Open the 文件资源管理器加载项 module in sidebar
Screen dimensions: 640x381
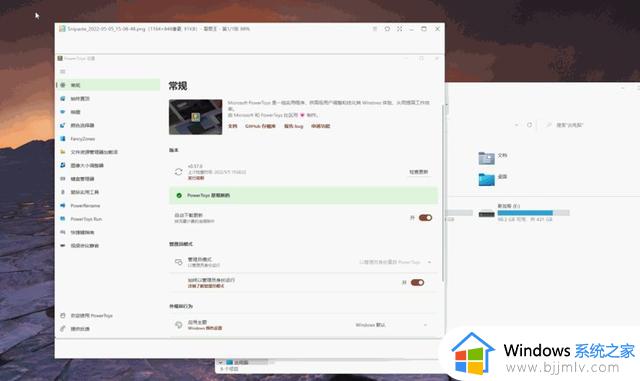(108, 152)
